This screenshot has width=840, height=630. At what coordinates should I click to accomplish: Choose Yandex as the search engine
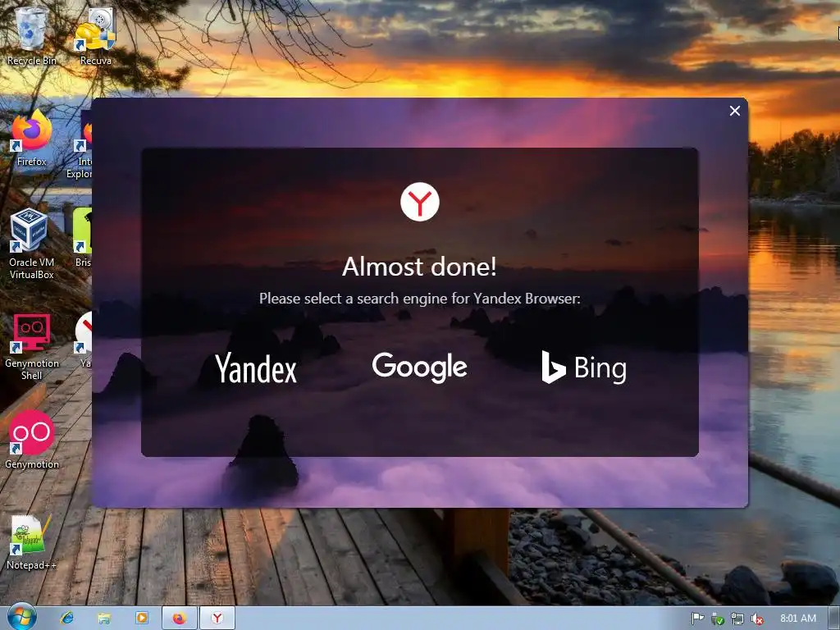click(x=256, y=368)
